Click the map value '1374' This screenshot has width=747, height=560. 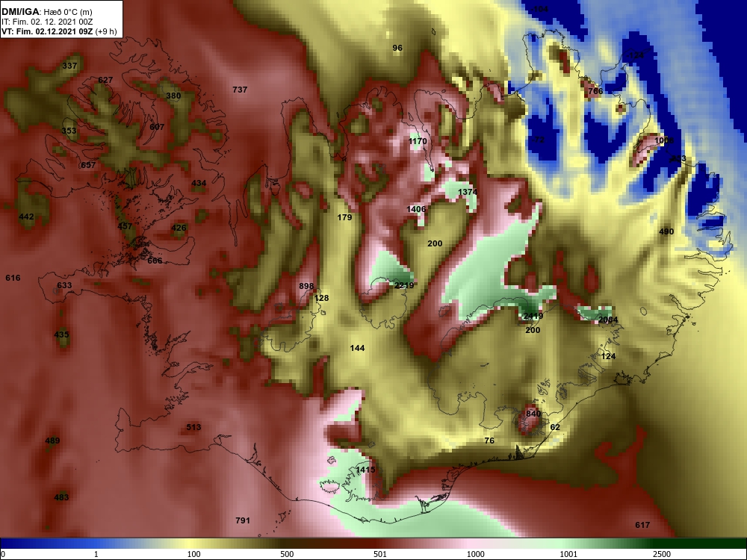pyautogui.click(x=468, y=192)
